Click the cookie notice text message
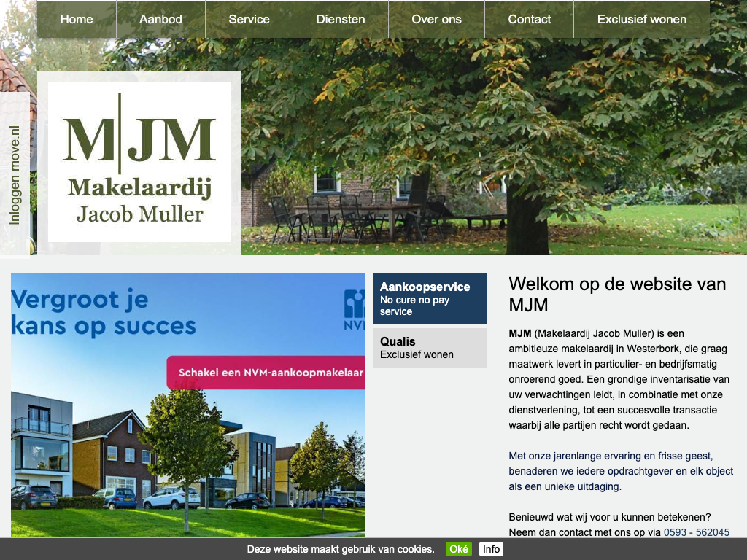The width and height of the screenshot is (747, 560). [x=341, y=549]
